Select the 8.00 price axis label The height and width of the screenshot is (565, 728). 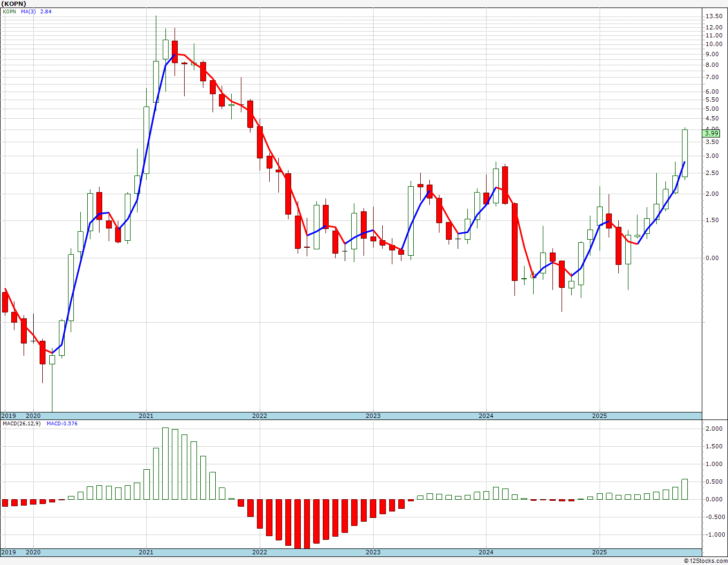[x=712, y=65]
